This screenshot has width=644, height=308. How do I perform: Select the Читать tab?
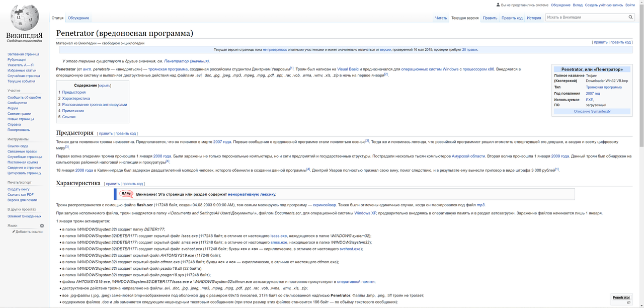[x=441, y=18]
